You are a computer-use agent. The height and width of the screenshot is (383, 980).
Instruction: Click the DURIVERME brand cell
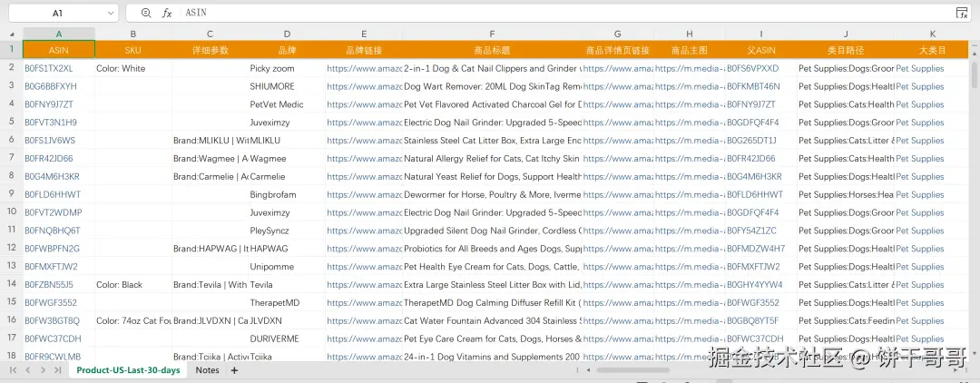(287, 339)
